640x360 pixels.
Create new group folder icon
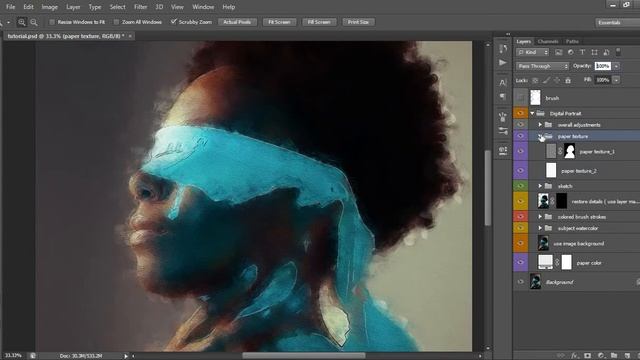point(614,356)
